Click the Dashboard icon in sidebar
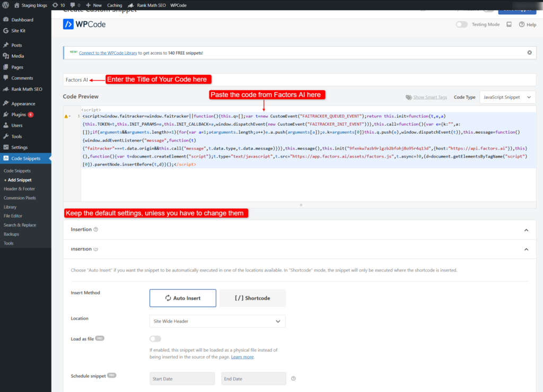 (6, 20)
